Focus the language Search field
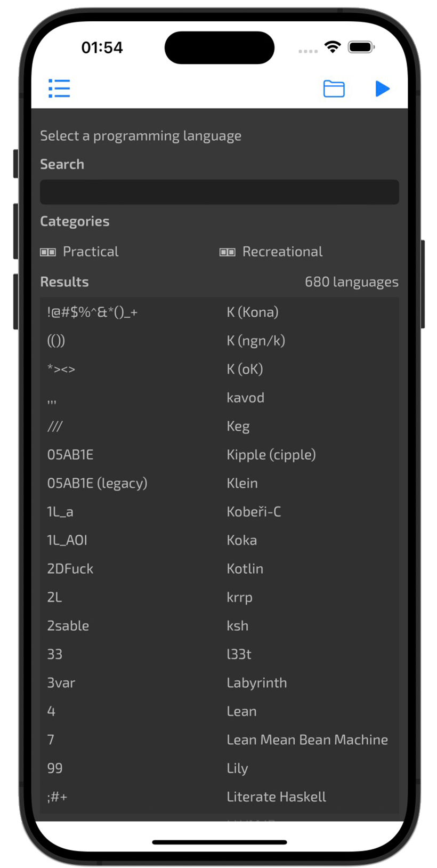Screen dimensions: 437x868 [220, 192]
